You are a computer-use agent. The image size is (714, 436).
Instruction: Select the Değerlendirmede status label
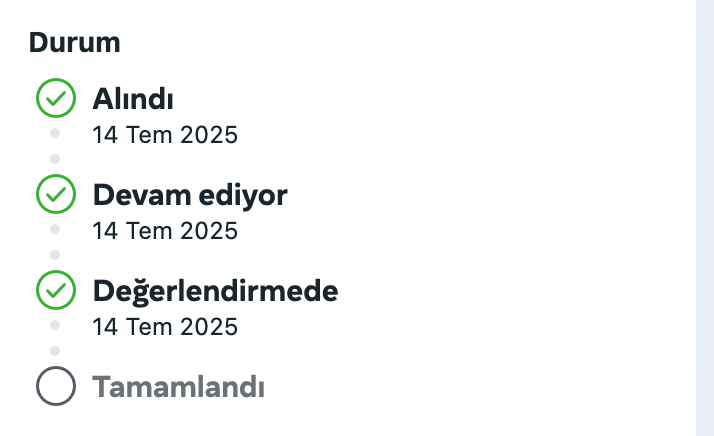(x=215, y=291)
